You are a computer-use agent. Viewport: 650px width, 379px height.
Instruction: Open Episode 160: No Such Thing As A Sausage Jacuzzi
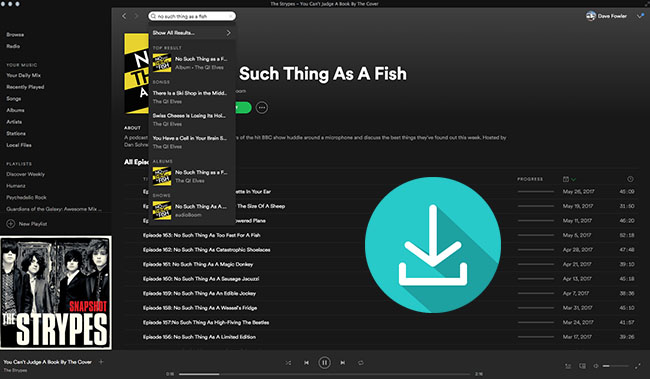pos(201,279)
